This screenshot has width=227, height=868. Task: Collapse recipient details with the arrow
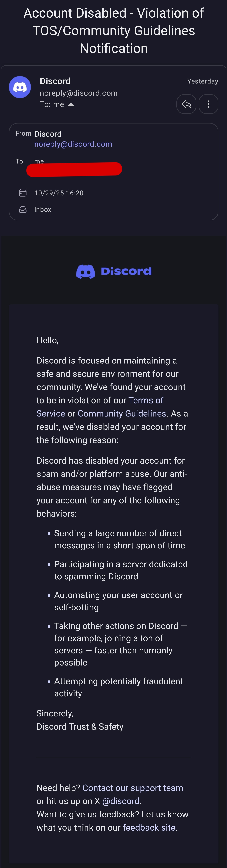[71, 104]
